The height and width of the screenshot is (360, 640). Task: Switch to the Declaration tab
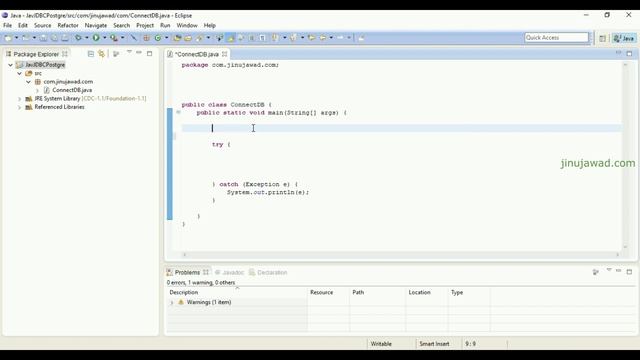pos(268,272)
